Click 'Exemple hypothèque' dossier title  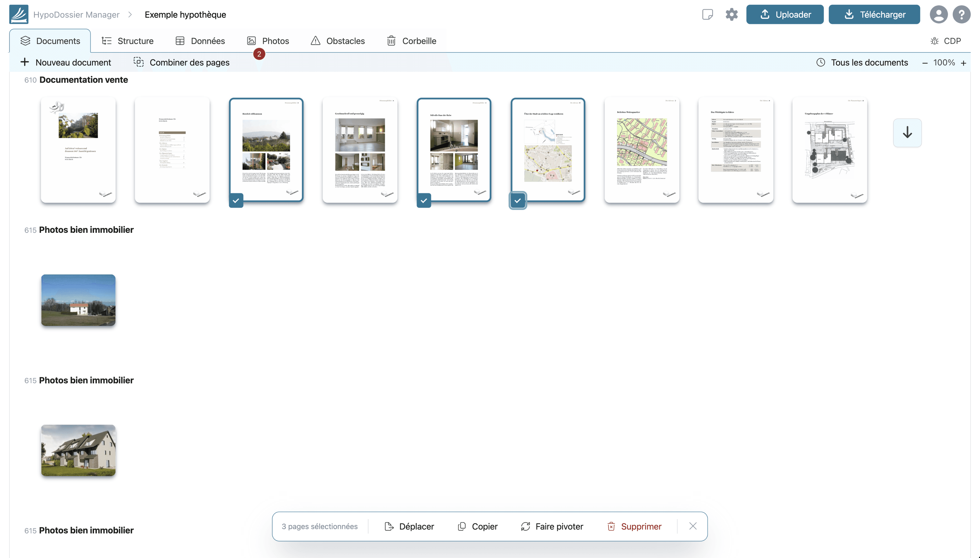point(186,15)
